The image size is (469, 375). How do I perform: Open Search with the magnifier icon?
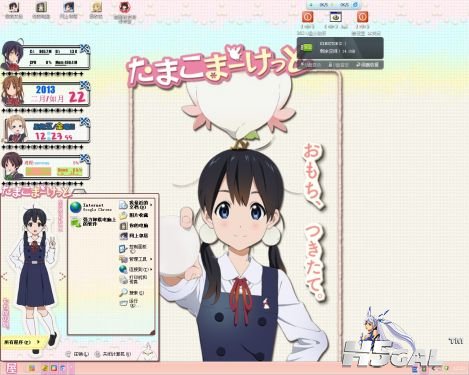point(132,293)
